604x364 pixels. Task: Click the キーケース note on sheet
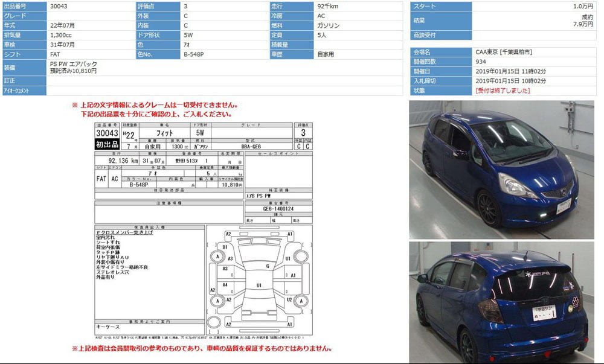tap(108, 327)
